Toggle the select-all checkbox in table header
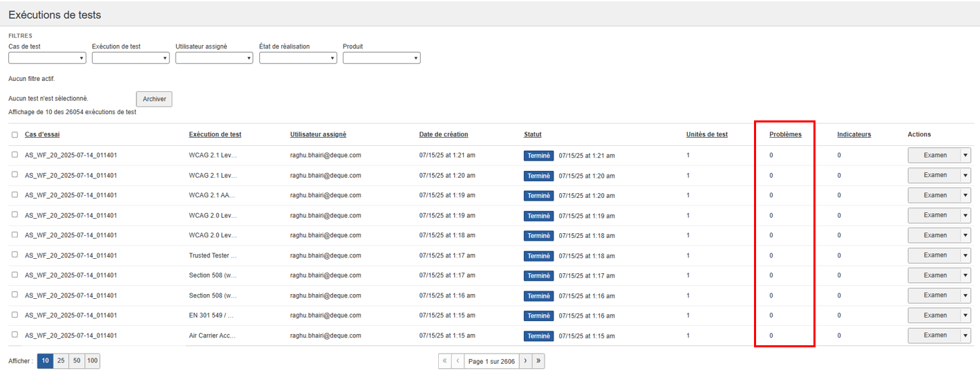 click(15, 135)
